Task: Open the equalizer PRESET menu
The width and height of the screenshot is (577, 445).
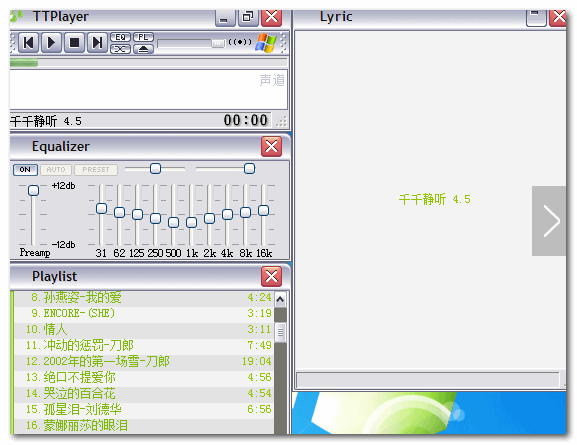Action: pyautogui.click(x=96, y=170)
